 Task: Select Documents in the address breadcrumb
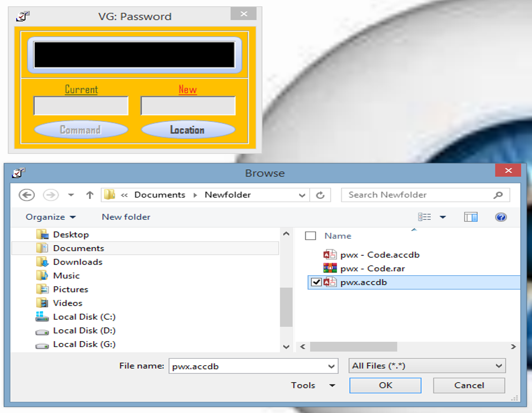pos(160,195)
